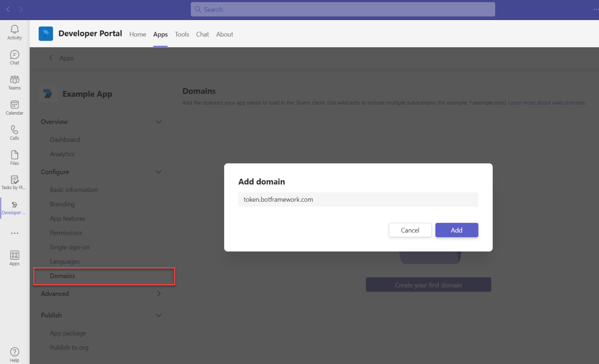Click Create your first domain button
Image resolution: width=599 pixels, height=364 pixels.
[428, 285]
